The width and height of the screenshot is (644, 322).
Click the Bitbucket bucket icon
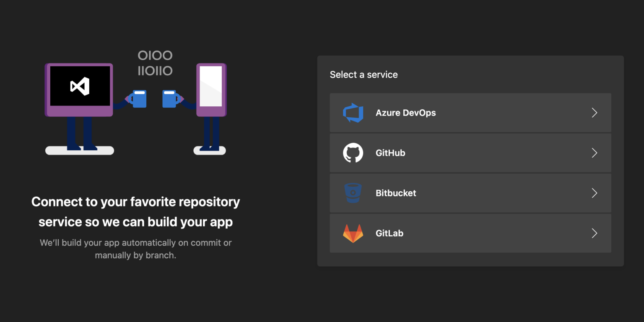pyautogui.click(x=353, y=193)
